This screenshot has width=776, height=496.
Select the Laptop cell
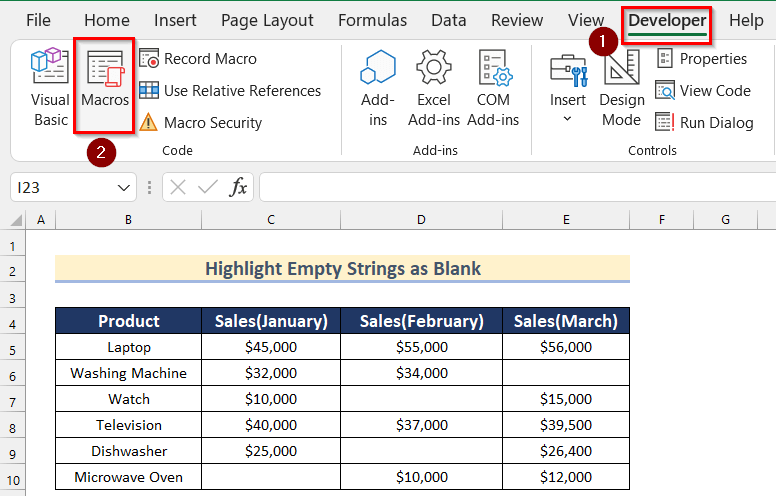(129, 347)
